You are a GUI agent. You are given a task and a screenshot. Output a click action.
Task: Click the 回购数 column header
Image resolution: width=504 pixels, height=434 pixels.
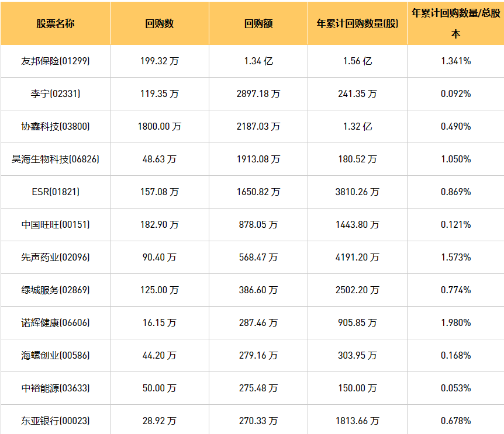point(160,24)
